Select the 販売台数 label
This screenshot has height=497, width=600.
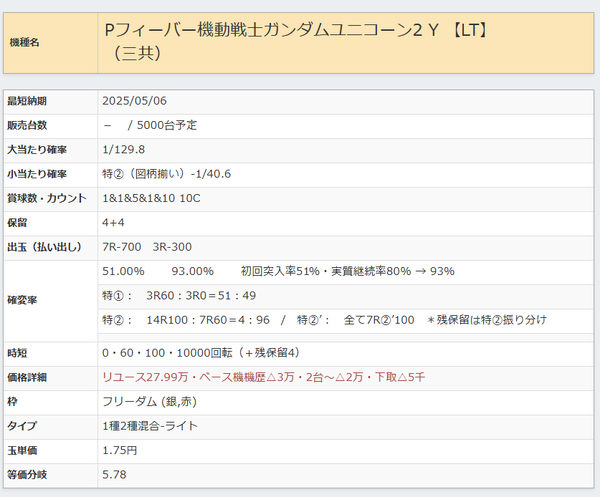click(x=27, y=125)
